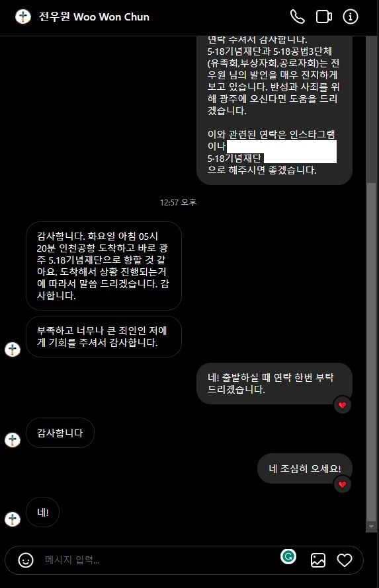Click the 12:57 오후 timestamp
The height and width of the screenshot is (588, 379).
coord(178,203)
